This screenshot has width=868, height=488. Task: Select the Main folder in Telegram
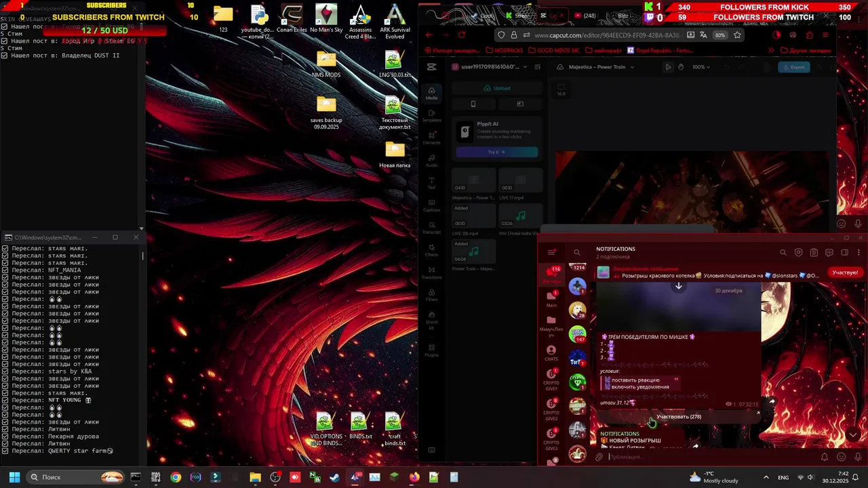[551, 299]
